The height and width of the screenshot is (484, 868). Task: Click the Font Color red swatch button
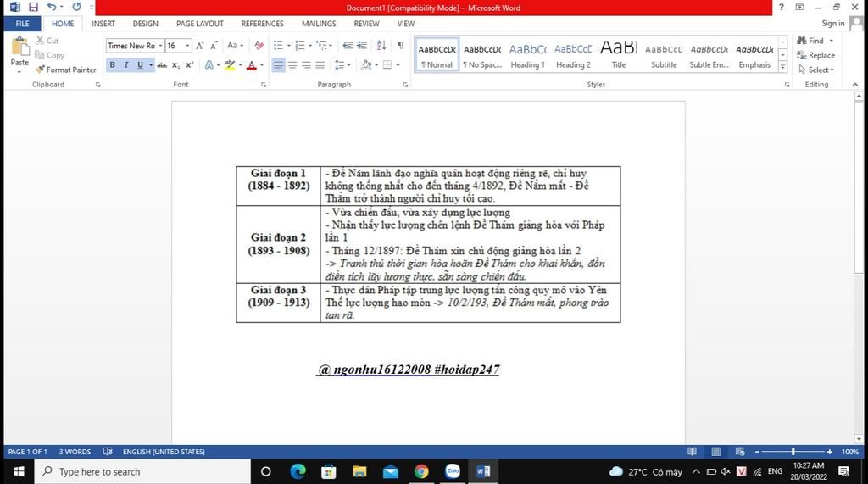[x=251, y=64]
